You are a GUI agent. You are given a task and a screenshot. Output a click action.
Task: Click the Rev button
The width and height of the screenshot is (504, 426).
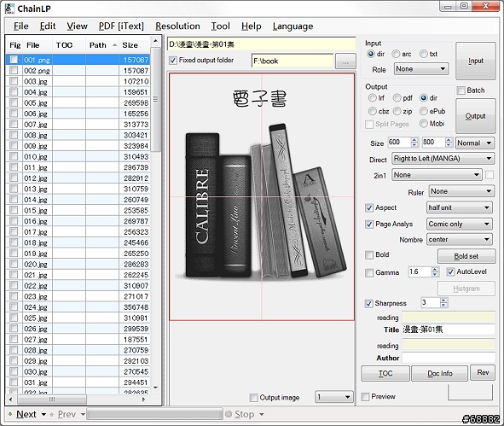pyautogui.click(x=483, y=372)
